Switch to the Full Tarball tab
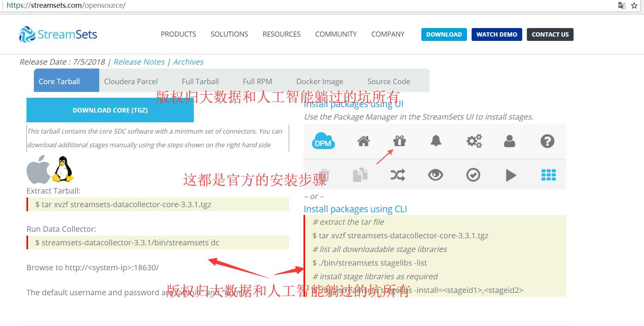The image size is (644, 326). [x=200, y=81]
